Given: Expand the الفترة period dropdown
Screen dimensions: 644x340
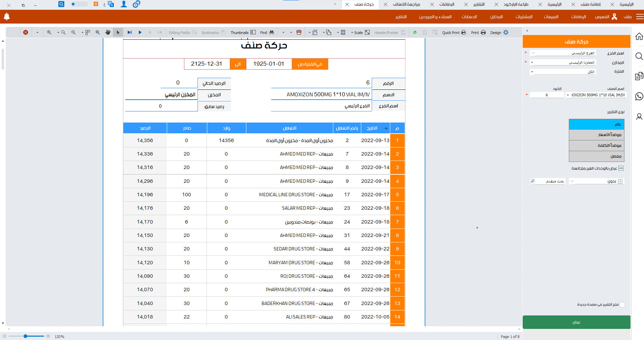Looking at the screenshot, I should pos(532,72).
